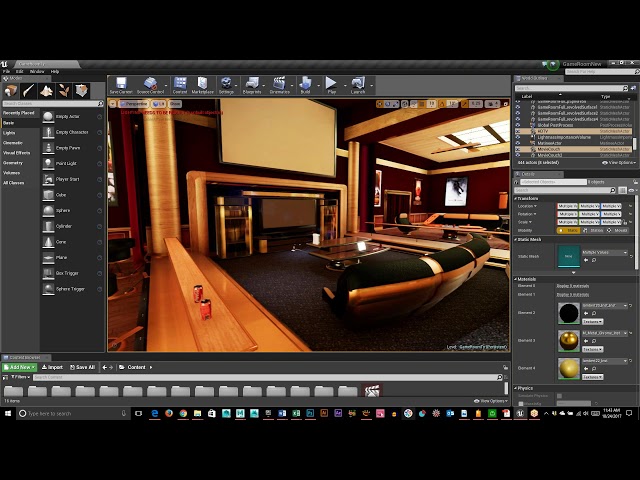The height and width of the screenshot is (480, 640).
Task: Use selected asset arrow for Static Mesh
Action: coord(586,260)
